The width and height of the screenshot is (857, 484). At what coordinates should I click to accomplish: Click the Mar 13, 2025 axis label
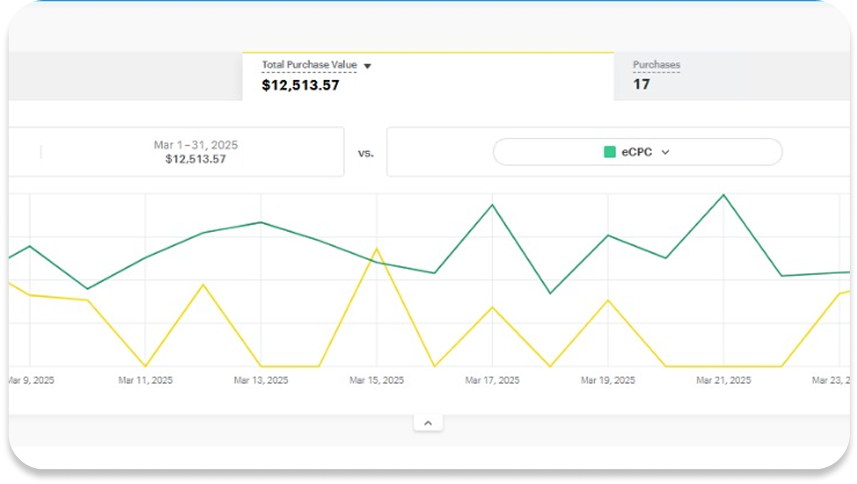(261, 381)
